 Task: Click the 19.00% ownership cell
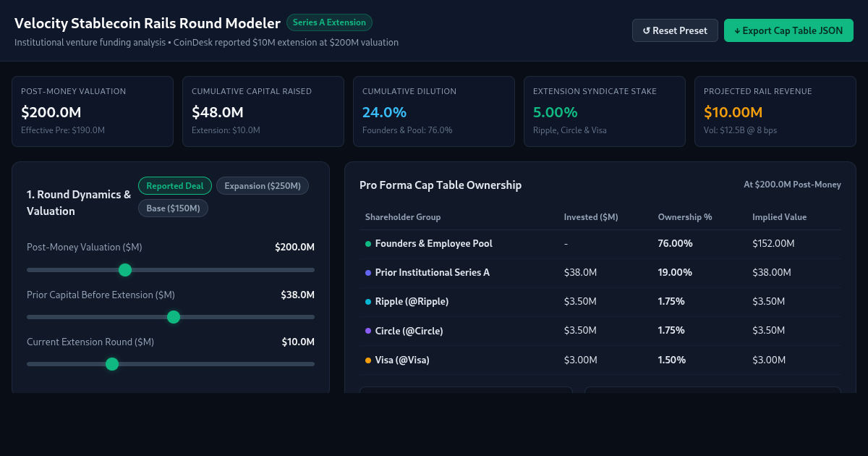tap(675, 273)
